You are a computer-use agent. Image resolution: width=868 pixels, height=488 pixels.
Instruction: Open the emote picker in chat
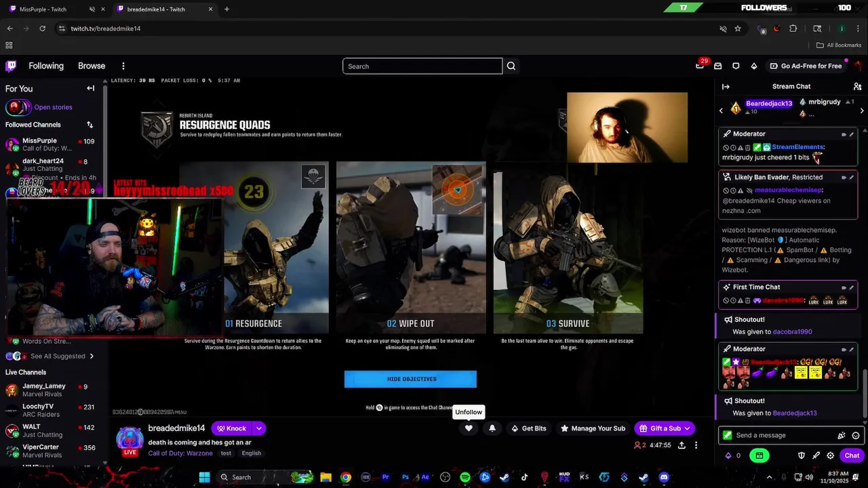[856, 435]
